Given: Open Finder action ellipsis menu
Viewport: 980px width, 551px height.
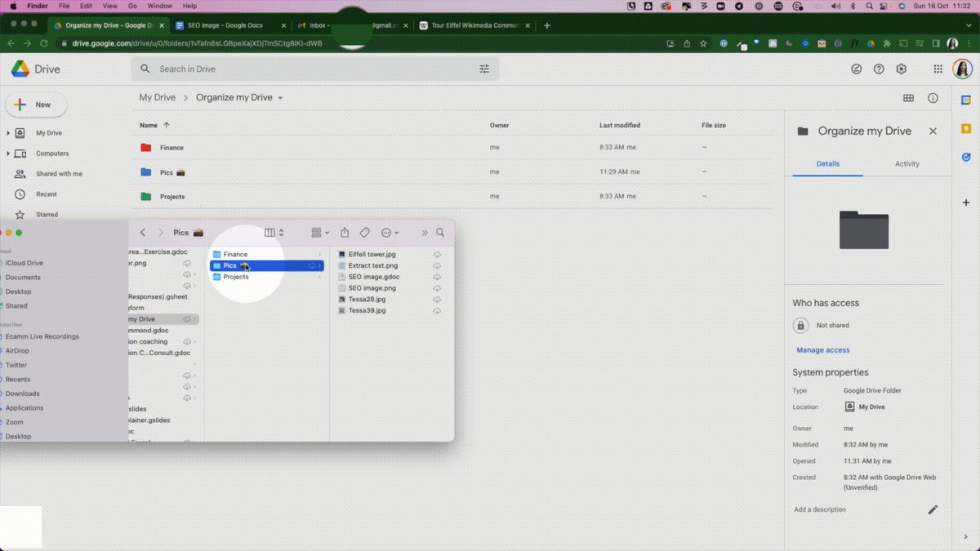Looking at the screenshot, I should [x=390, y=233].
